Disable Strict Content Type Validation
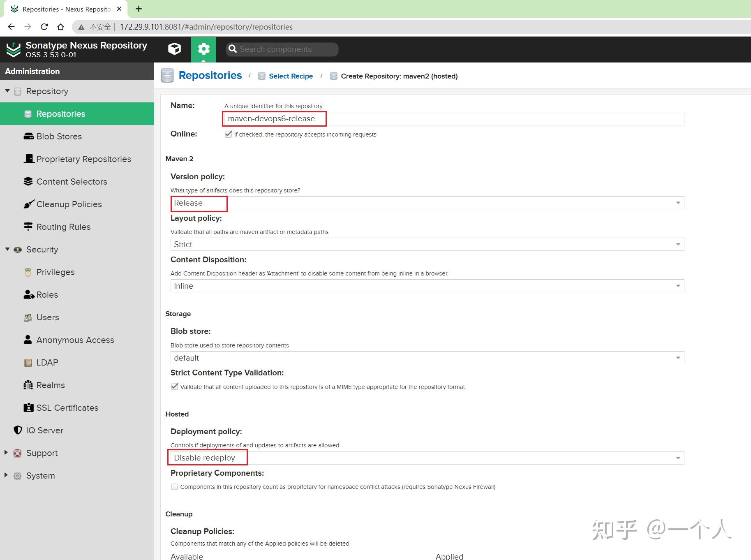 click(174, 386)
